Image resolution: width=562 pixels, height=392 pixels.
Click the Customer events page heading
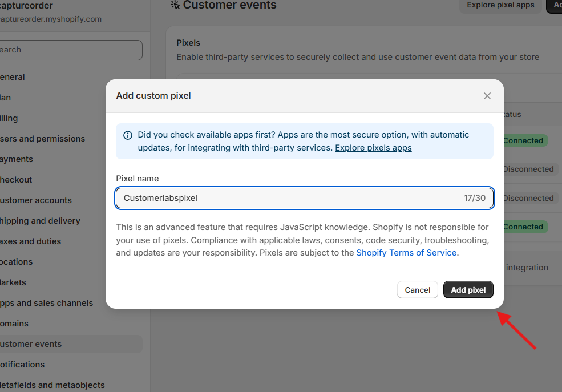230,5
